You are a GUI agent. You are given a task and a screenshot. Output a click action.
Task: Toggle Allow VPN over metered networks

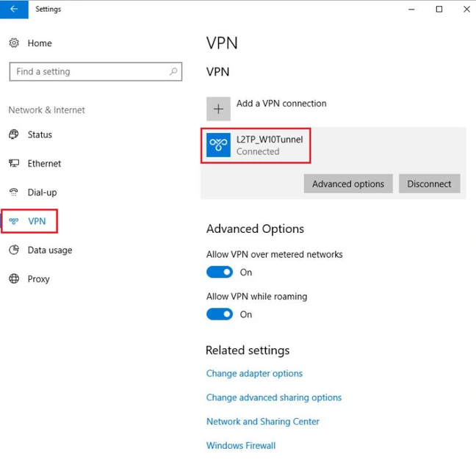pyautogui.click(x=220, y=272)
